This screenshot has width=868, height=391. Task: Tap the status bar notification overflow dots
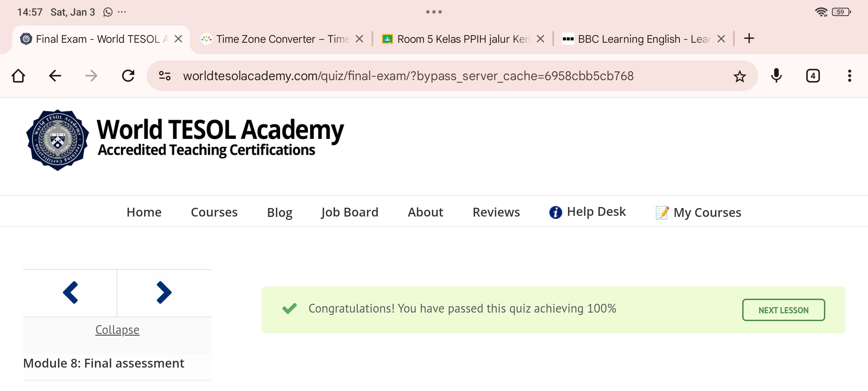(x=122, y=12)
